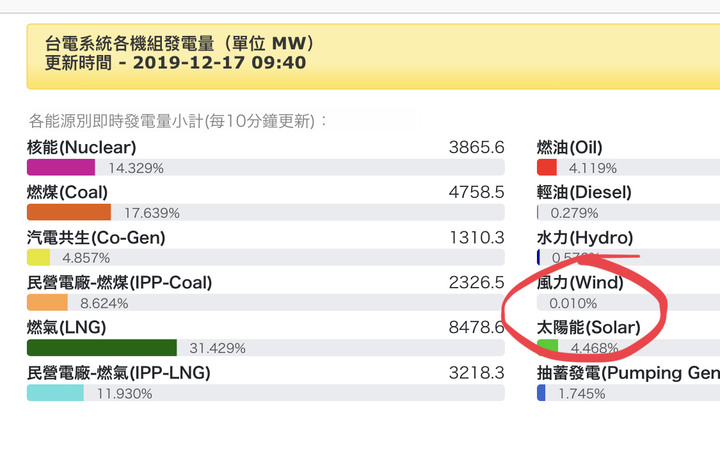This screenshot has height=451, width=720.
Task: Select the 太陽能(Solar) label
Action: pos(589,327)
